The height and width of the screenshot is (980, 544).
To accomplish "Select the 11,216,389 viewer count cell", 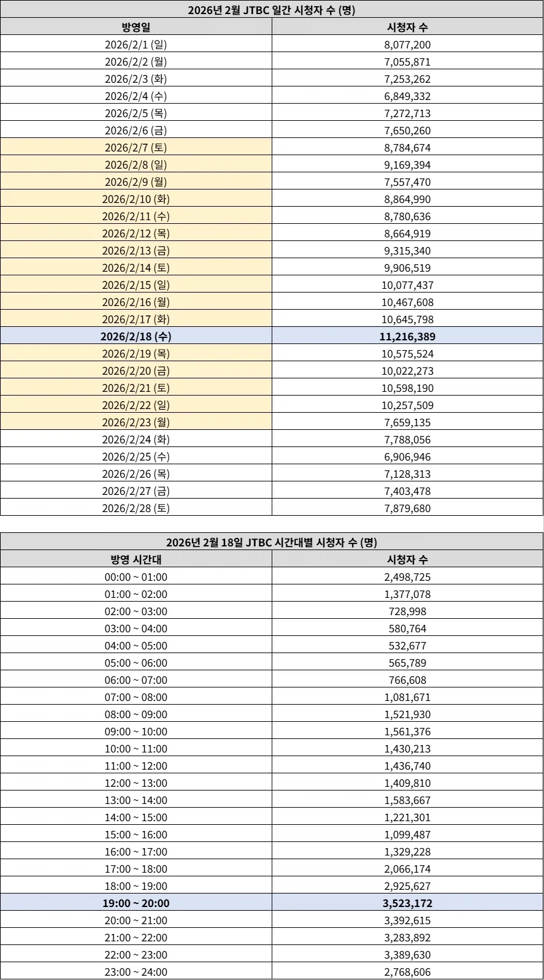I will 407,337.
